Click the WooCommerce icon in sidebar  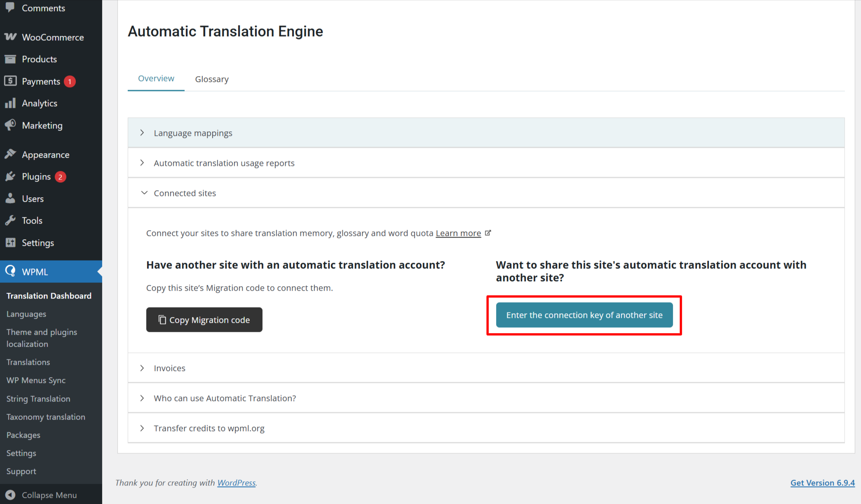pyautogui.click(x=10, y=37)
